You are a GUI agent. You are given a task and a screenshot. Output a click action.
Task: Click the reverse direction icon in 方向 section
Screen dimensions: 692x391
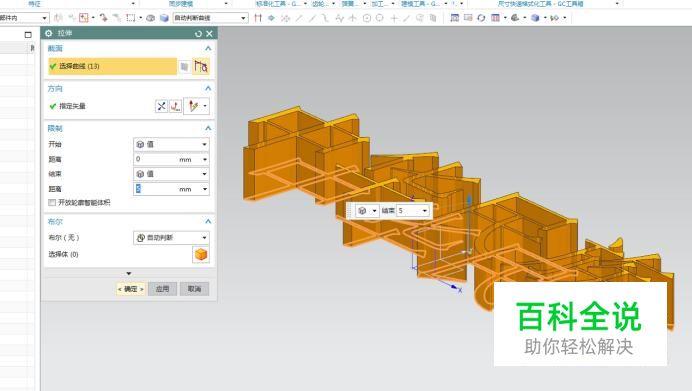tap(162, 106)
